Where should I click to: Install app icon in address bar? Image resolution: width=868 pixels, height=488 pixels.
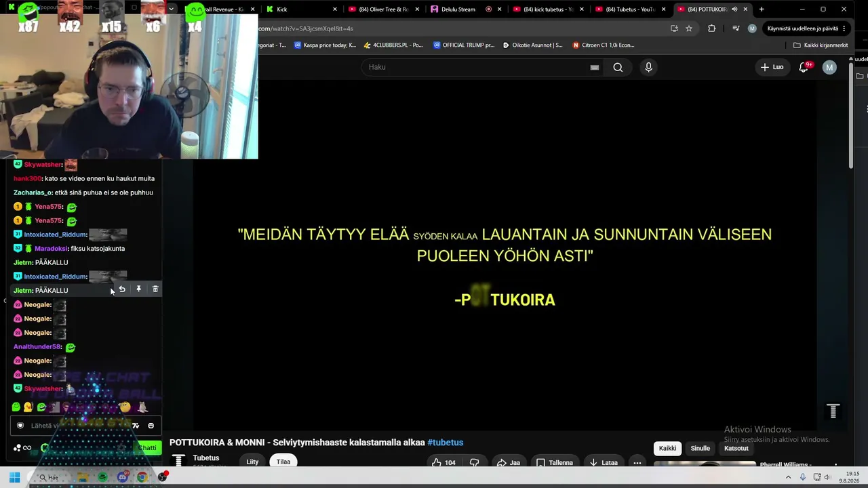[674, 28]
